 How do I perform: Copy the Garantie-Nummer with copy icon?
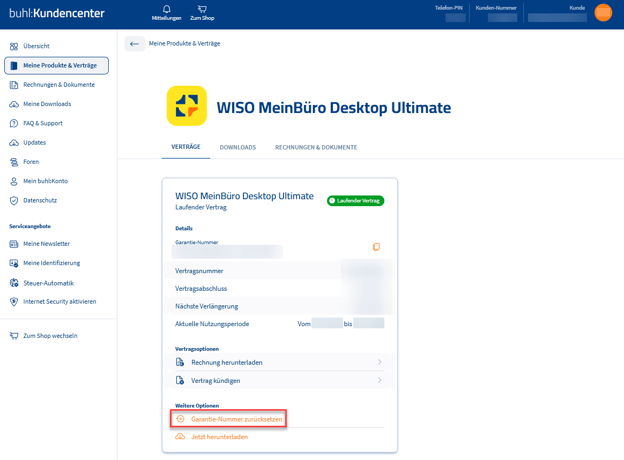click(x=376, y=247)
